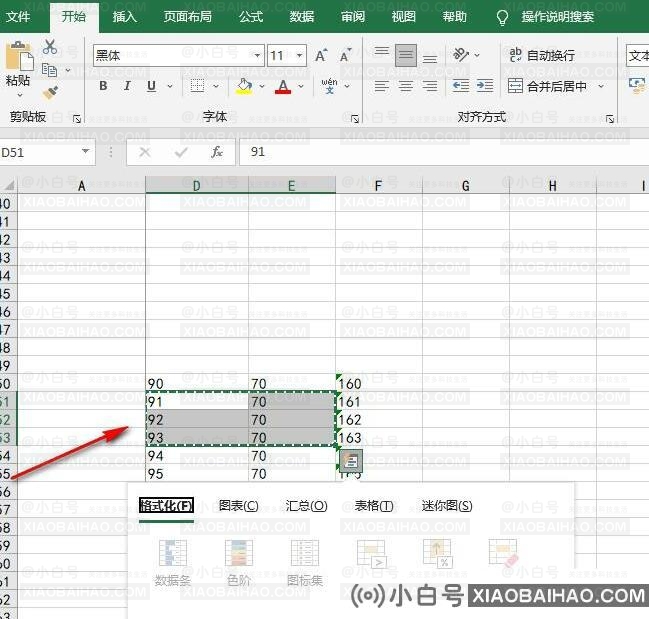The width and height of the screenshot is (649, 619).
Task: Click the Paste clipboard icon
Action: tap(19, 56)
